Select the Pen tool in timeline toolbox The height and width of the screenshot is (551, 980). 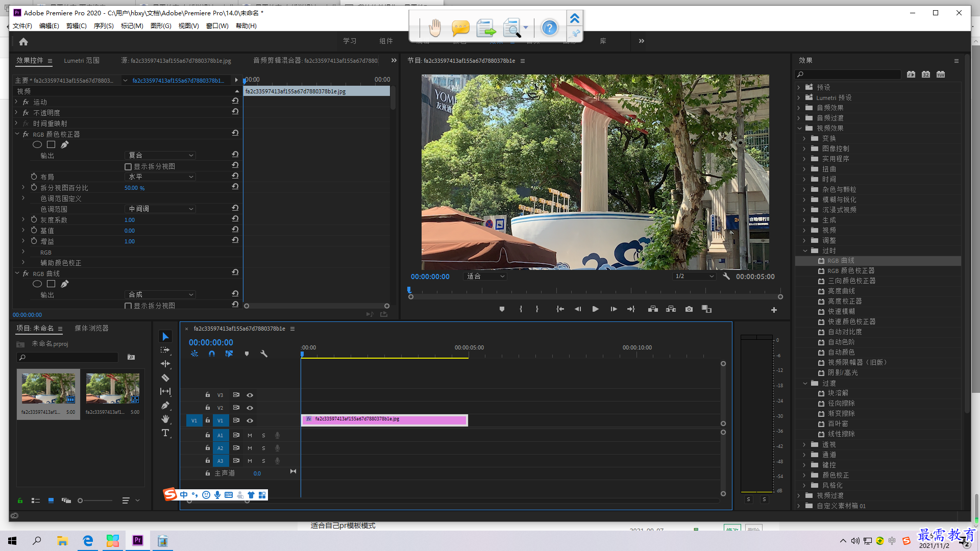click(x=165, y=405)
